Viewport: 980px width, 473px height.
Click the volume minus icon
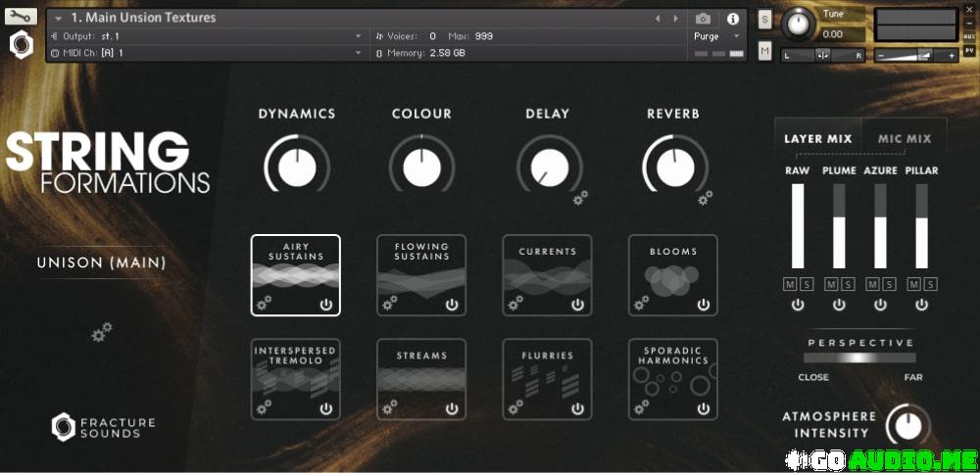[x=881, y=56]
